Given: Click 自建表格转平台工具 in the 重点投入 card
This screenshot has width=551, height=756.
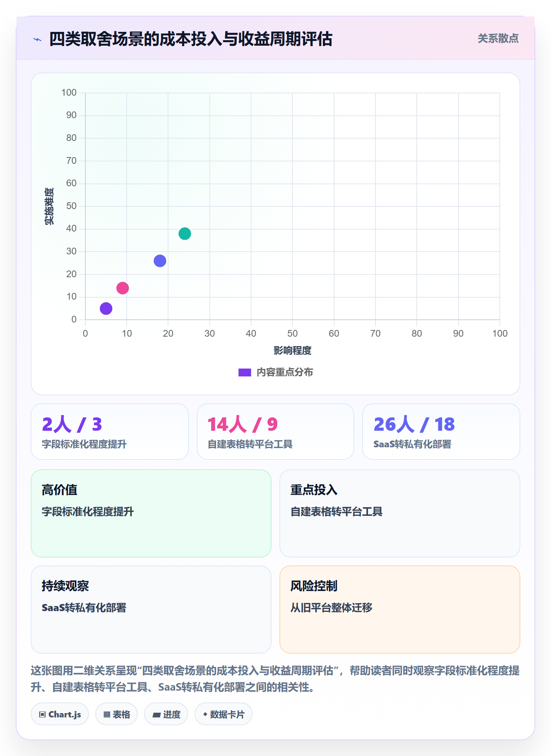Looking at the screenshot, I should (337, 512).
